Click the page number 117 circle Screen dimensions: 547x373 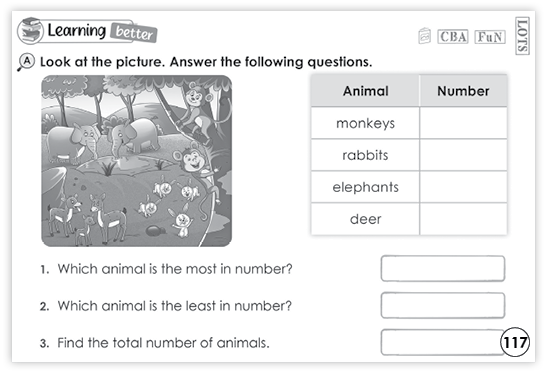pos(515,342)
